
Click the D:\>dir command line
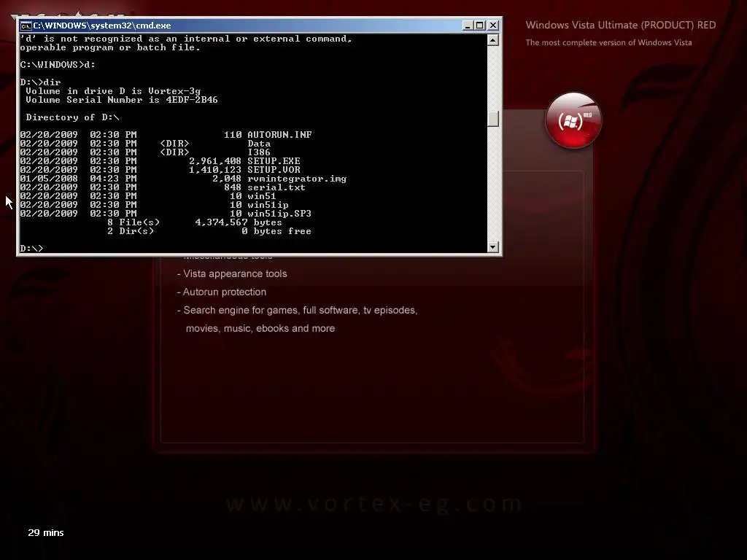41,82
